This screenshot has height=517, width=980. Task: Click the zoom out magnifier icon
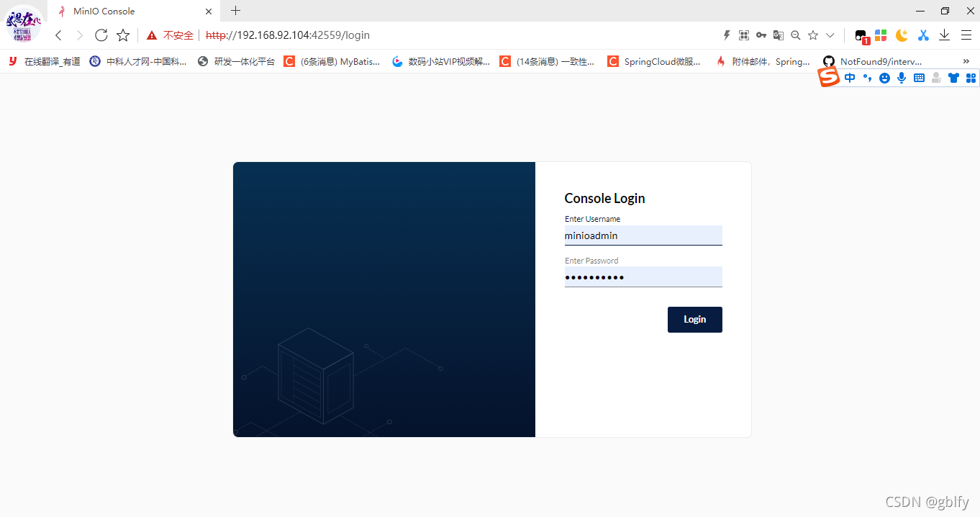click(796, 35)
